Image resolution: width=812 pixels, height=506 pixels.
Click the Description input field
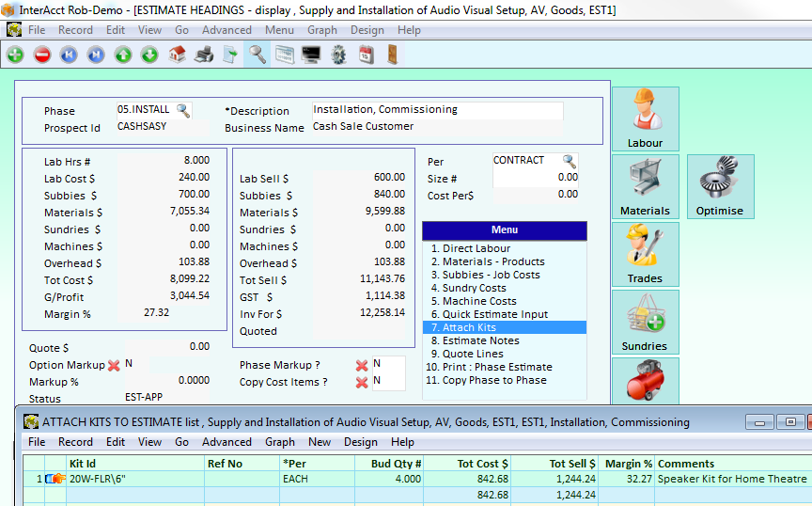(438, 110)
